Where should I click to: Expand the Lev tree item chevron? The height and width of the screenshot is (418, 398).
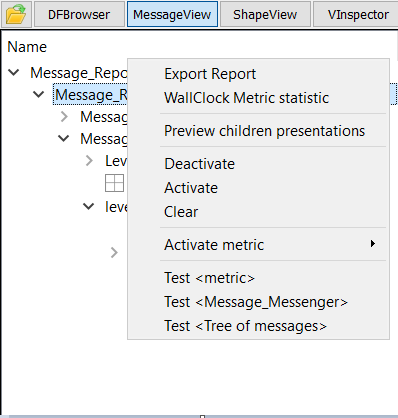click(x=89, y=161)
